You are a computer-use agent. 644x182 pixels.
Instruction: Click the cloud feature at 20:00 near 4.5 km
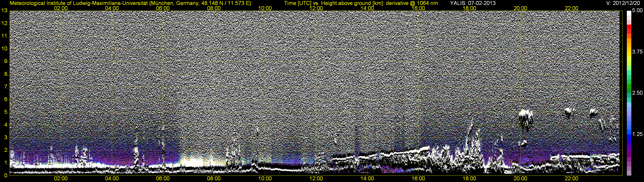pyautogui.click(x=525, y=120)
